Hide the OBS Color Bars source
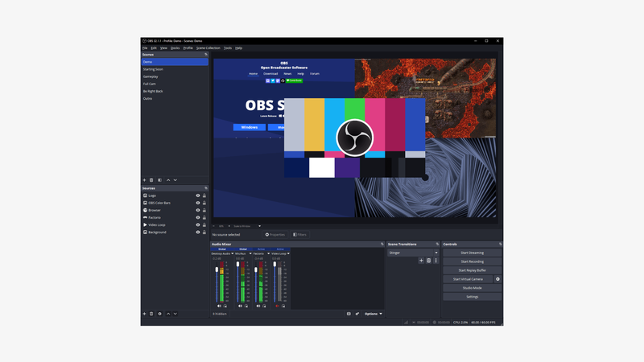This screenshot has height=362, width=644. pos(197,204)
